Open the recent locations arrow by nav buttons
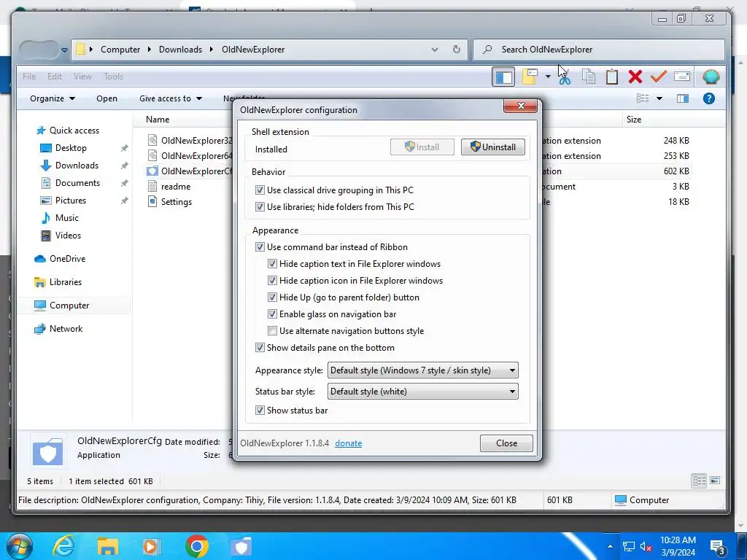The image size is (747, 560). tap(64, 50)
